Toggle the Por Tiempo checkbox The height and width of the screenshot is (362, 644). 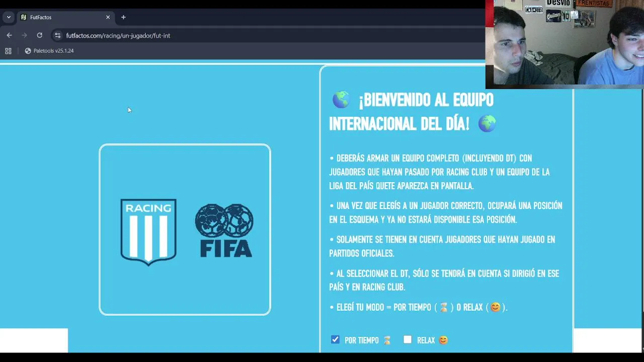tap(335, 340)
